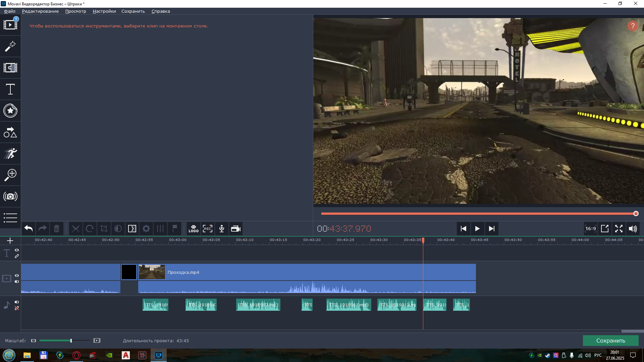Click the green Сохранить button
Viewport: 644px width, 362px height.
pyautogui.click(x=610, y=341)
